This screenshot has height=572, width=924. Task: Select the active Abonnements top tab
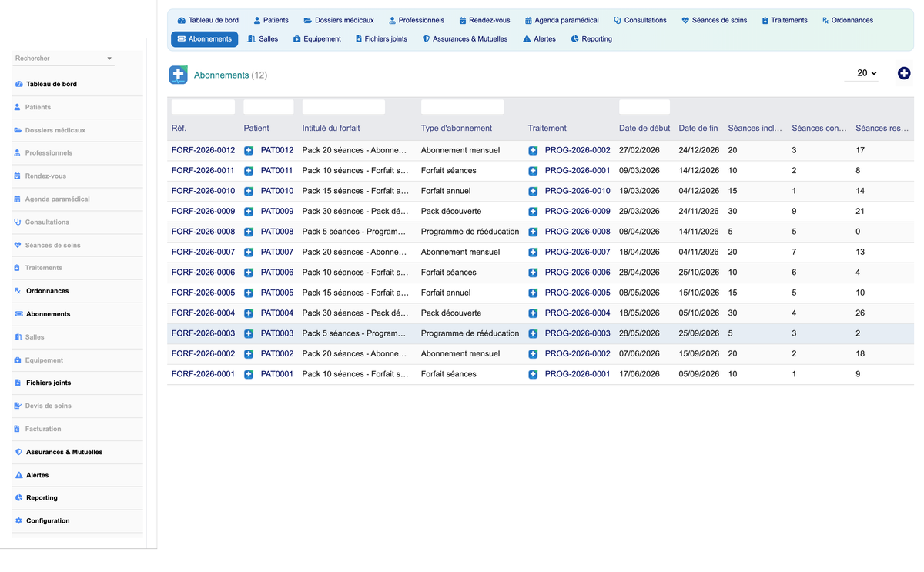pyautogui.click(x=205, y=39)
